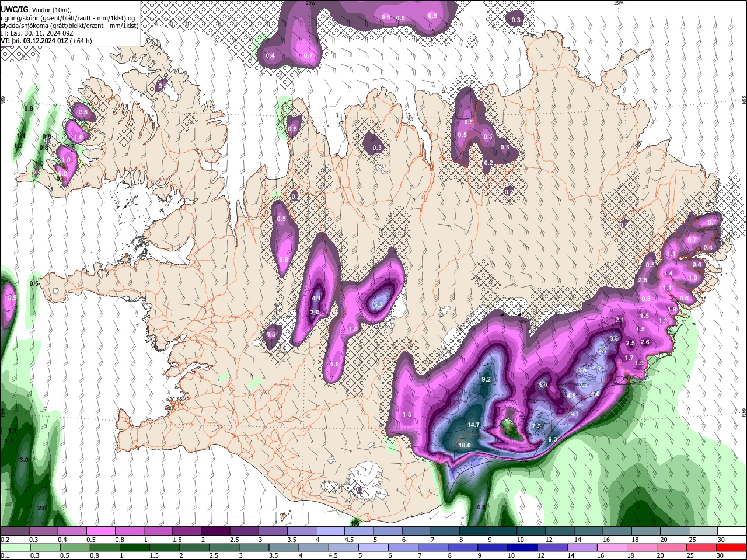
Task: Click the '0.2' label on the snow scale
Action: tap(5, 540)
